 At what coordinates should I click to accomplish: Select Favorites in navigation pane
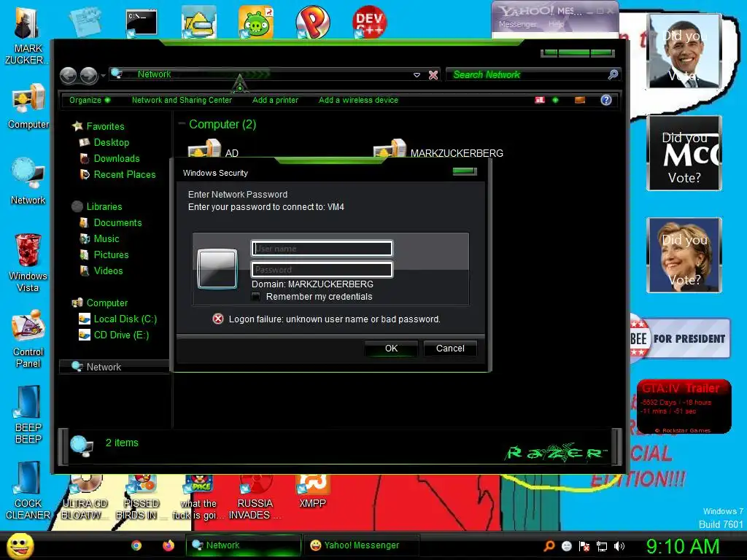98,126
